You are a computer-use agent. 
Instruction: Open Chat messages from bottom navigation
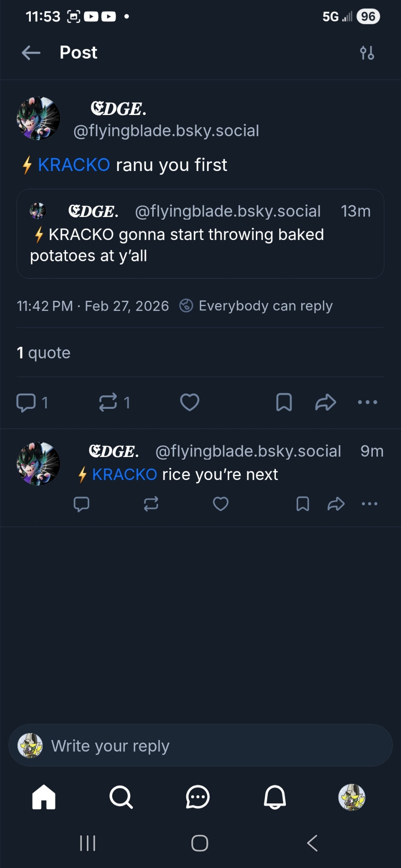(x=198, y=797)
